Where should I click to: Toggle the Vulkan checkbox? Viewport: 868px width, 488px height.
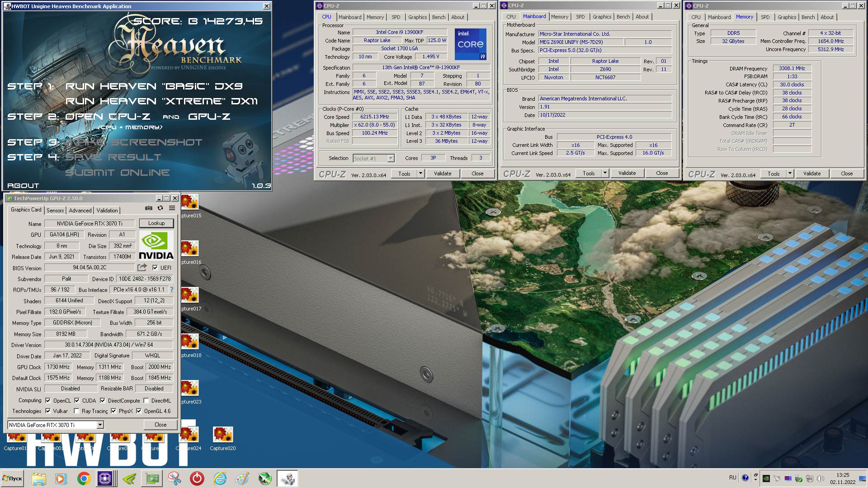pos(48,411)
